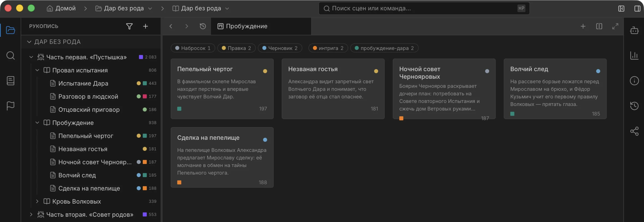The width and height of the screenshot is (644, 222).
Task: Collapse the Пробуждение chapter in the tree
Action: 37,123
